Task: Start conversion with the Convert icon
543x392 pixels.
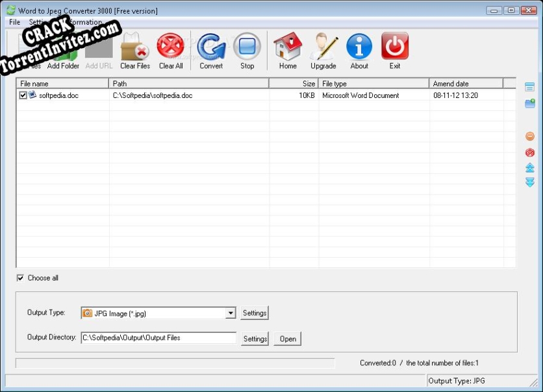Action: coord(211,49)
